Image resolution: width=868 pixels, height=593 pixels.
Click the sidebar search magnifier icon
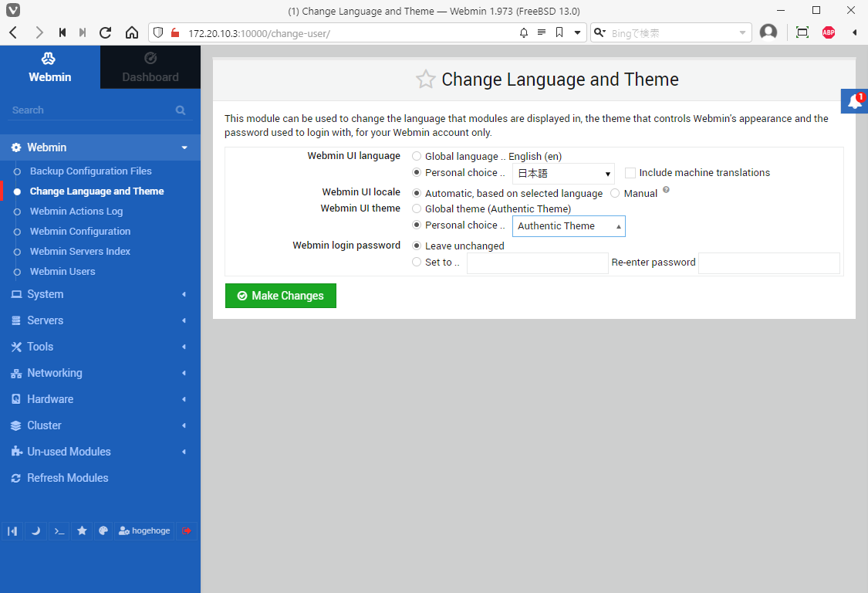click(x=181, y=110)
